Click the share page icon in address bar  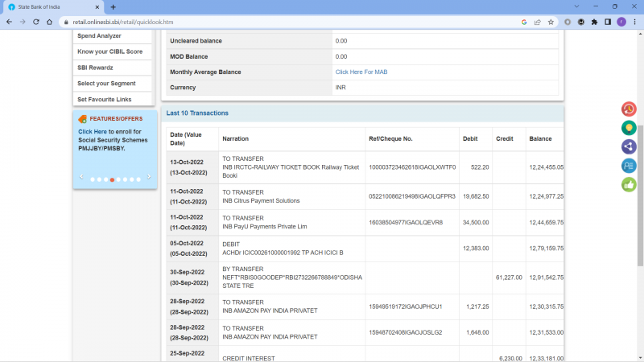tap(537, 22)
